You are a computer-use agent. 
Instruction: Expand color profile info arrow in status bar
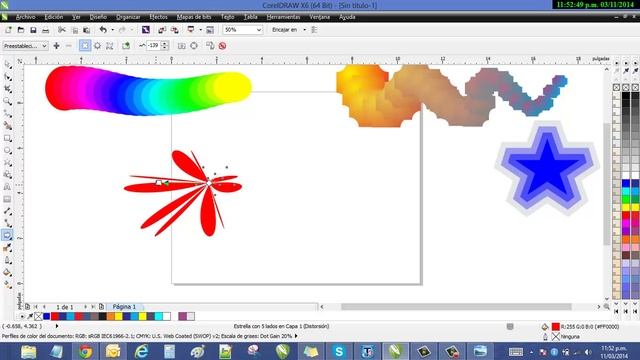point(296,336)
